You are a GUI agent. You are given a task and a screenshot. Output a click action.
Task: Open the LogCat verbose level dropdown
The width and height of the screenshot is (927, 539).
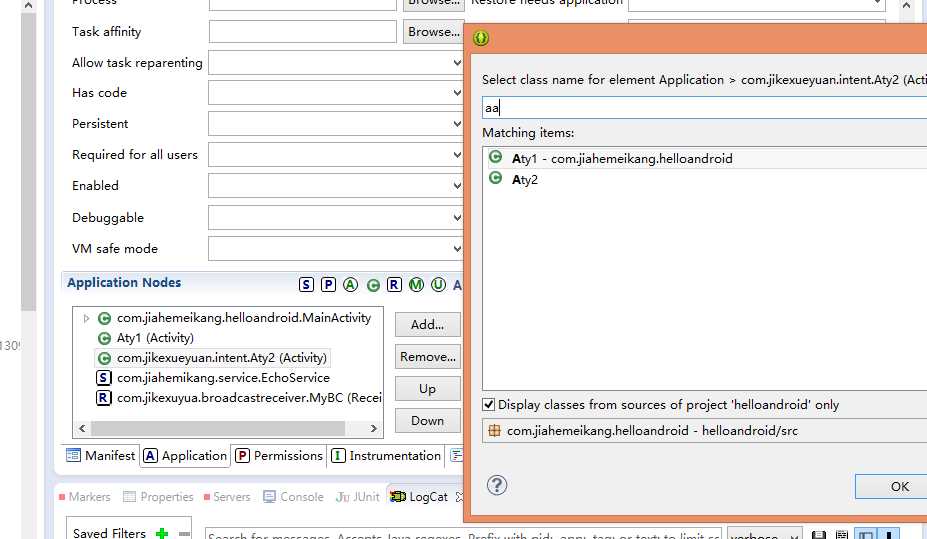[x=764, y=534]
